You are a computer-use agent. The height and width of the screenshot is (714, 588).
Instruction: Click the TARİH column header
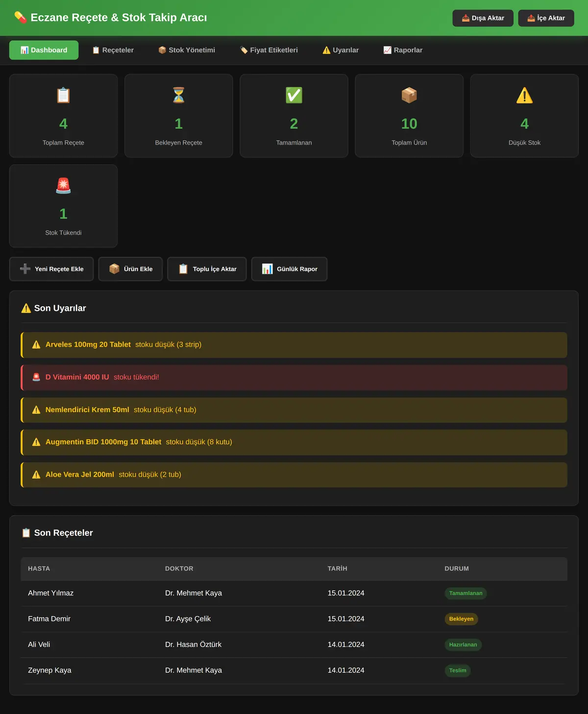(x=337, y=568)
